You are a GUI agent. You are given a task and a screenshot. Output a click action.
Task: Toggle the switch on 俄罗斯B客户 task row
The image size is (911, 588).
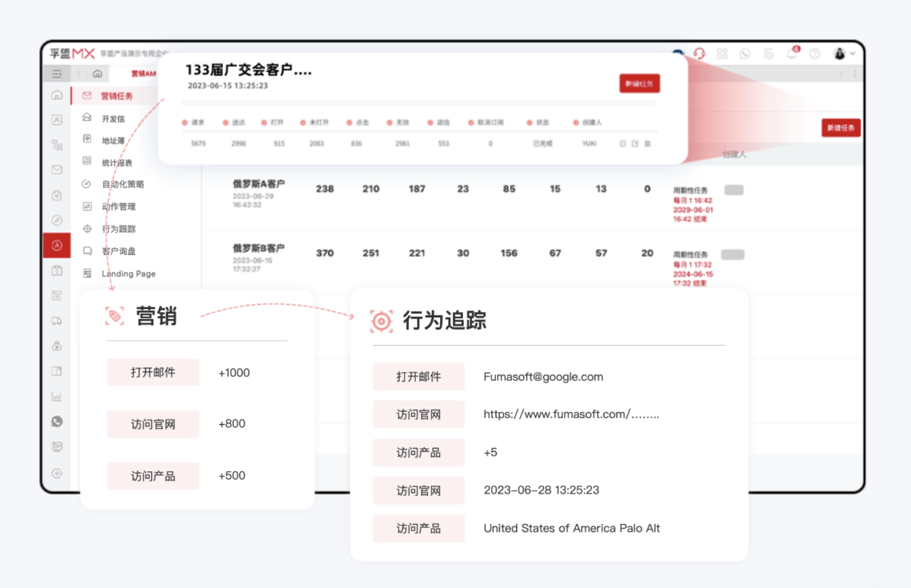[x=734, y=254]
